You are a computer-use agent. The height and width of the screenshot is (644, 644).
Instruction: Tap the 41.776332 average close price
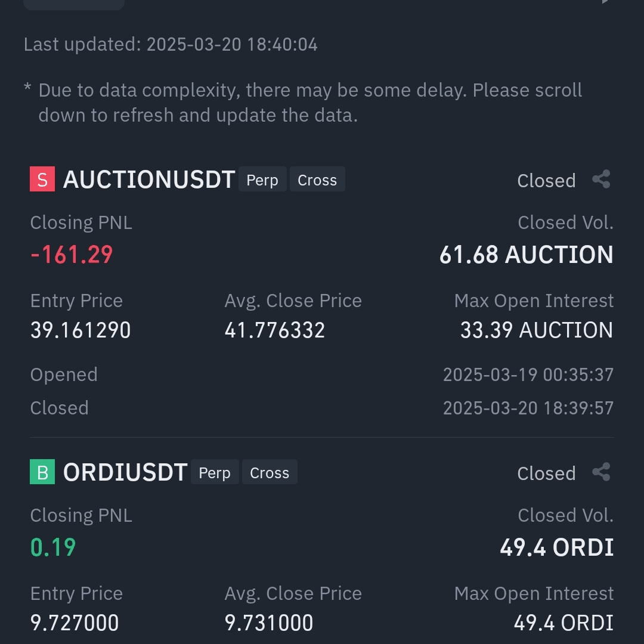[x=275, y=330]
